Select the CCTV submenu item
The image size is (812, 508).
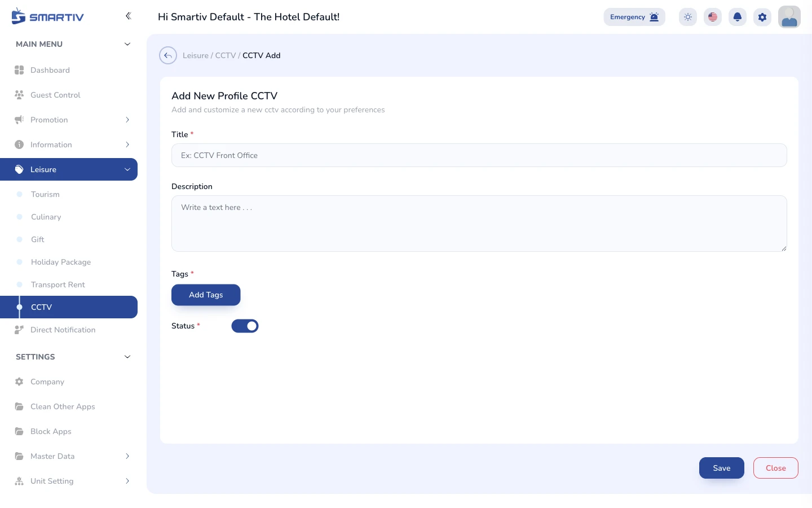click(69, 307)
